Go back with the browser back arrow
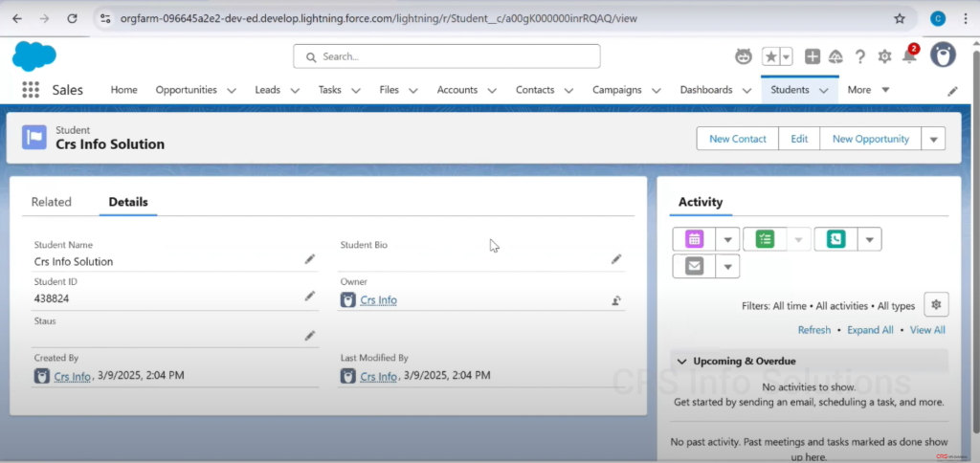The height and width of the screenshot is (463, 980). (x=17, y=19)
